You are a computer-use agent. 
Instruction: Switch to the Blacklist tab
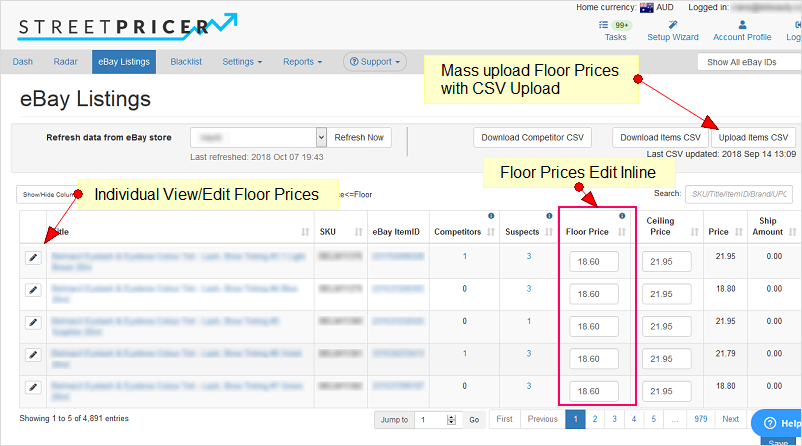pyautogui.click(x=186, y=62)
